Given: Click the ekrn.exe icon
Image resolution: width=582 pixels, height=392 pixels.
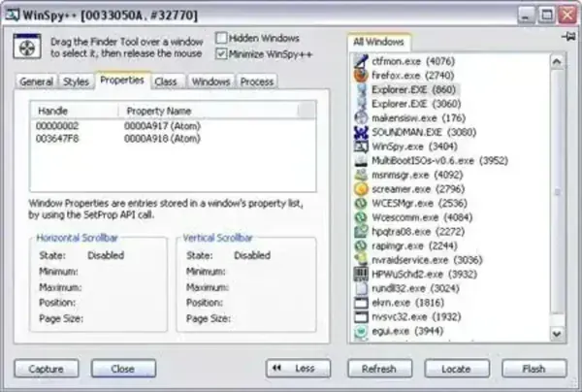Looking at the screenshot, I should click(x=361, y=303).
